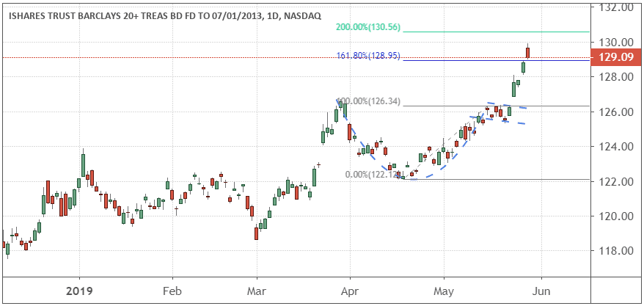
Task: Click the 130.00 price axis label
Action: click(615, 43)
